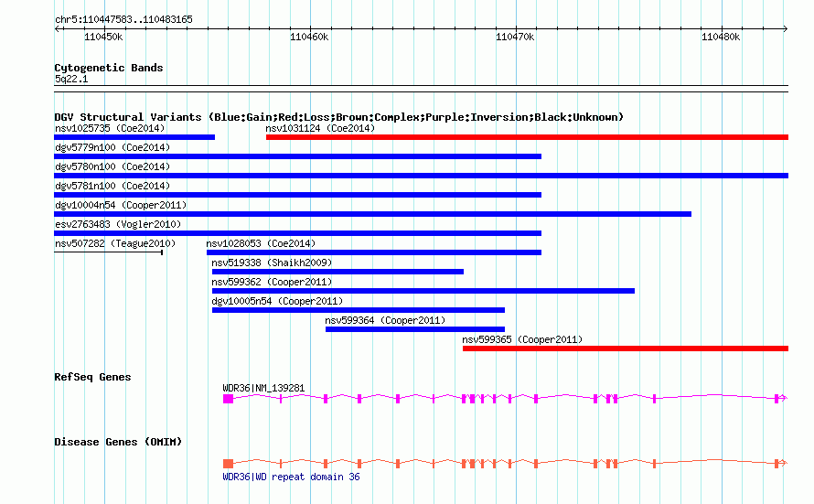Click the 5q22.1 band label
Viewport: 814px width, 504px height.
pyautogui.click(x=71, y=79)
